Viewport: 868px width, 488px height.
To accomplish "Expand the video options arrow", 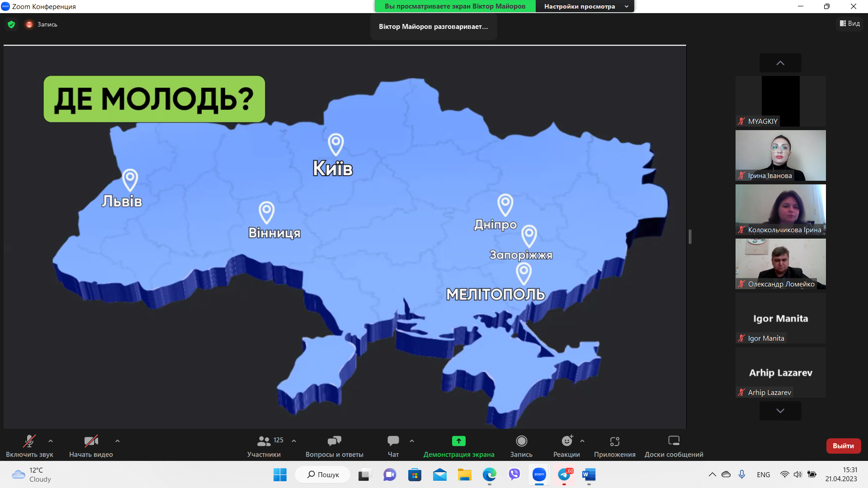I will (118, 441).
